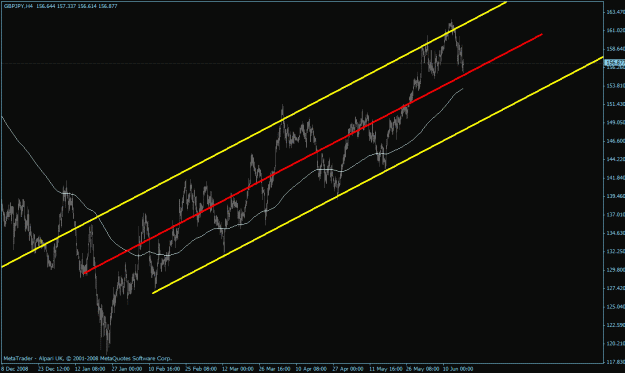Click the 122.59 price axis label

[x=615, y=325]
